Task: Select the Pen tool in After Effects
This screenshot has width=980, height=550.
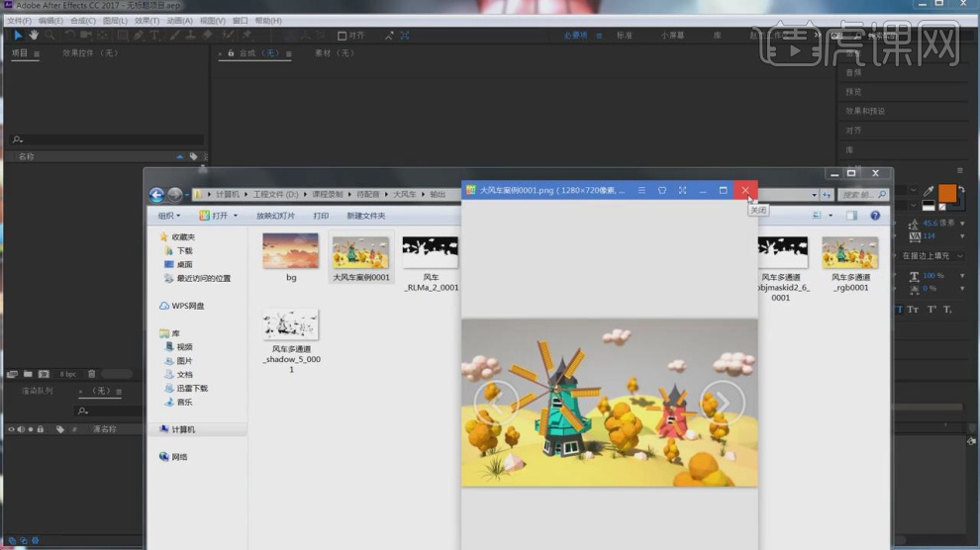Action: pos(139,36)
